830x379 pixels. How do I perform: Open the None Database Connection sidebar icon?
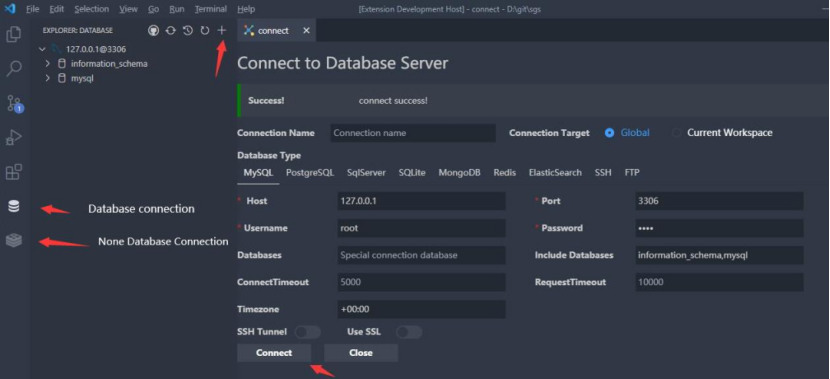click(x=14, y=240)
